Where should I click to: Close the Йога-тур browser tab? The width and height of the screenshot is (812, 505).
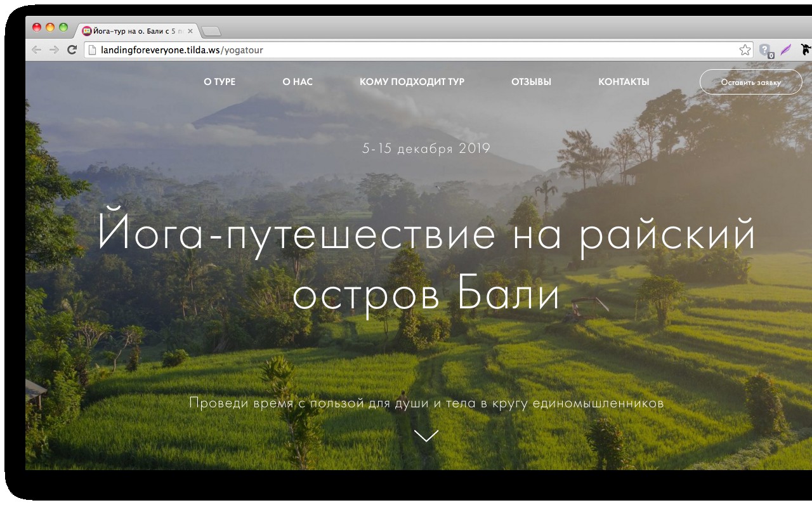tap(190, 30)
